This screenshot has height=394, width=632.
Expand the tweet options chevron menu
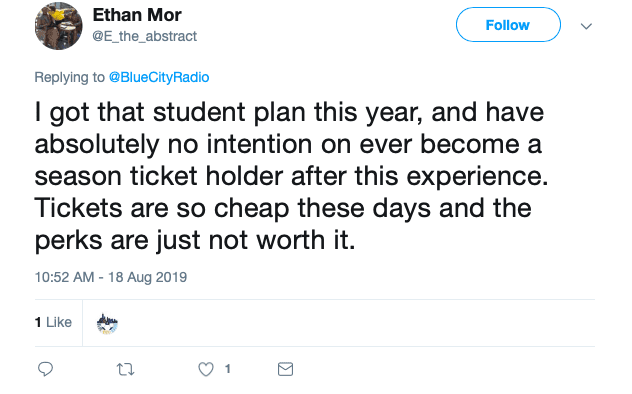click(x=586, y=27)
